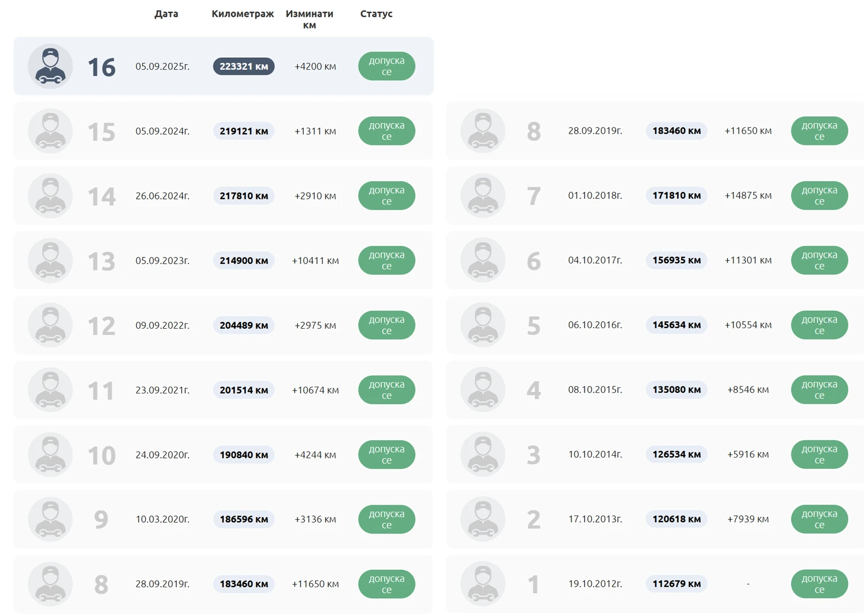This screenshot has height=616, width=864.
Task: Select the mechanic icon for inspection 7
Action: click(483, 196)
